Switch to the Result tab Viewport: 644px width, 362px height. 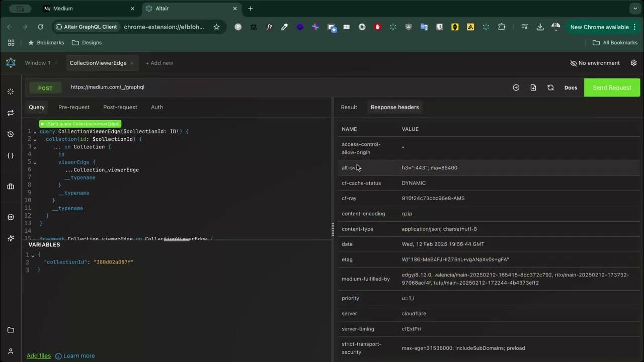click(x=349, y=107)
